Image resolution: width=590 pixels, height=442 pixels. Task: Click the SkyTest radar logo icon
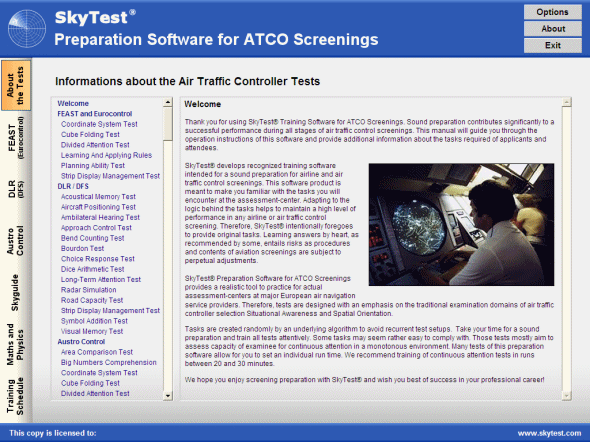point(27,29)
